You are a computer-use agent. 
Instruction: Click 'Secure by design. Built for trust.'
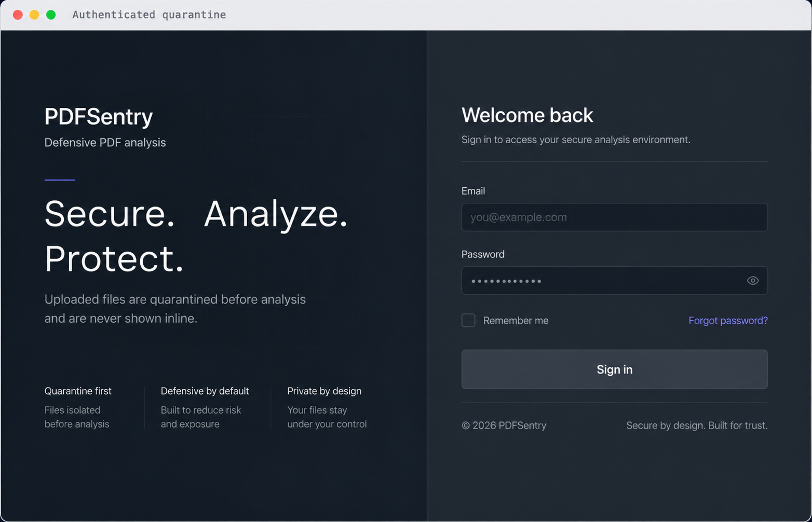[697, 425]
